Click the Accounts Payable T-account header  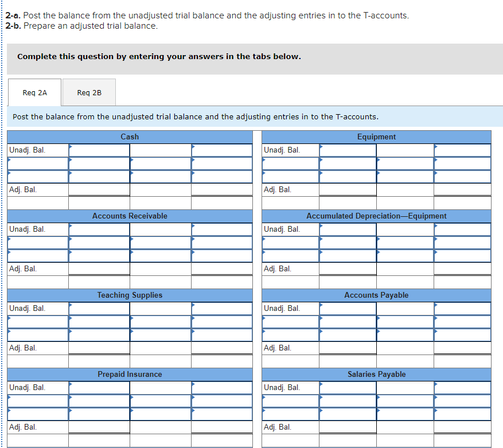coord(376,295)
